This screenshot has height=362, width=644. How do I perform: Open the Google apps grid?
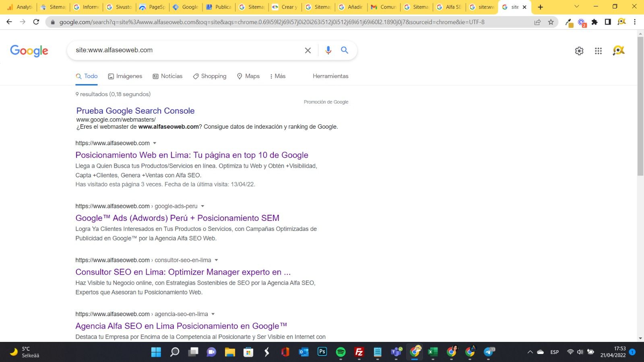598,51
